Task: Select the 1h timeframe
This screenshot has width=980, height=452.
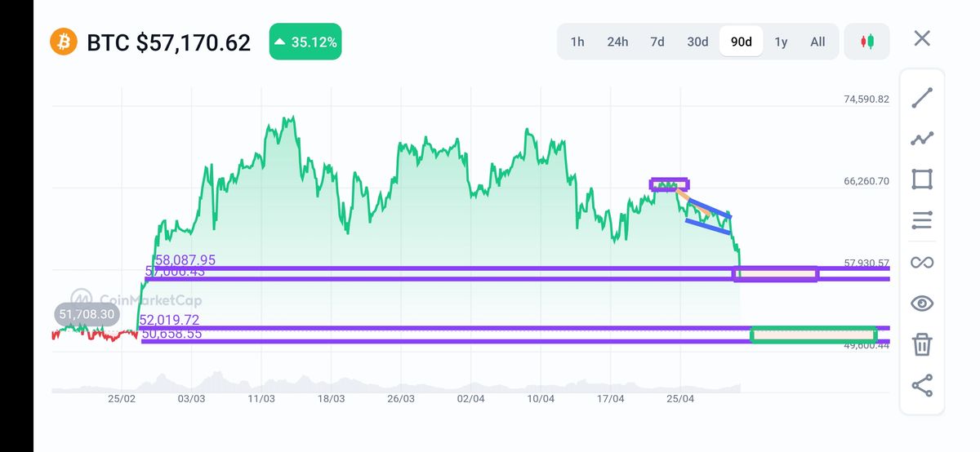Action: [577, 42]
